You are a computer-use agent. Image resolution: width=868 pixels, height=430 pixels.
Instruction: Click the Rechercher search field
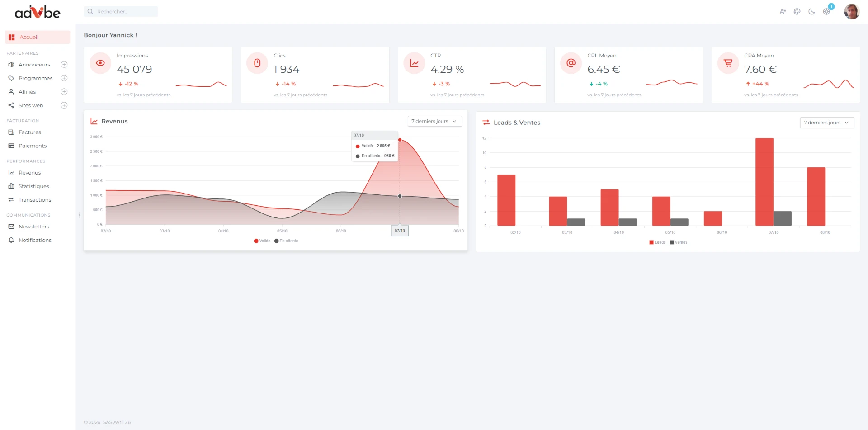pos(121,12)
